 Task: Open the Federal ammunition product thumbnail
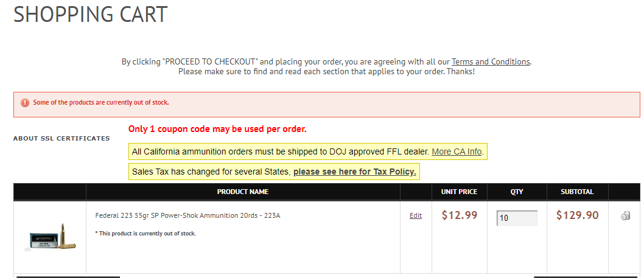pos(50,237)
